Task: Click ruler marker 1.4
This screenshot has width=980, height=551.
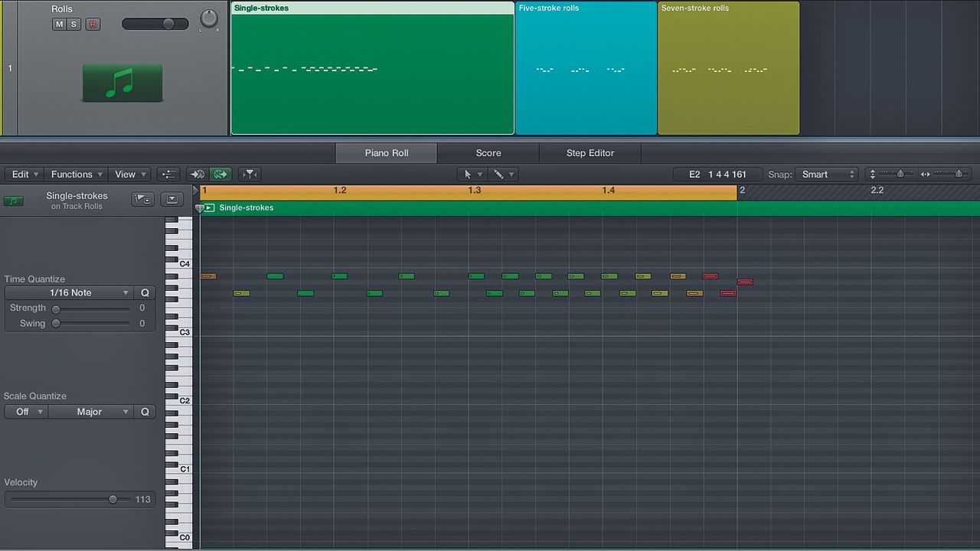Action: pyautogui.click(x=609, y=191)
